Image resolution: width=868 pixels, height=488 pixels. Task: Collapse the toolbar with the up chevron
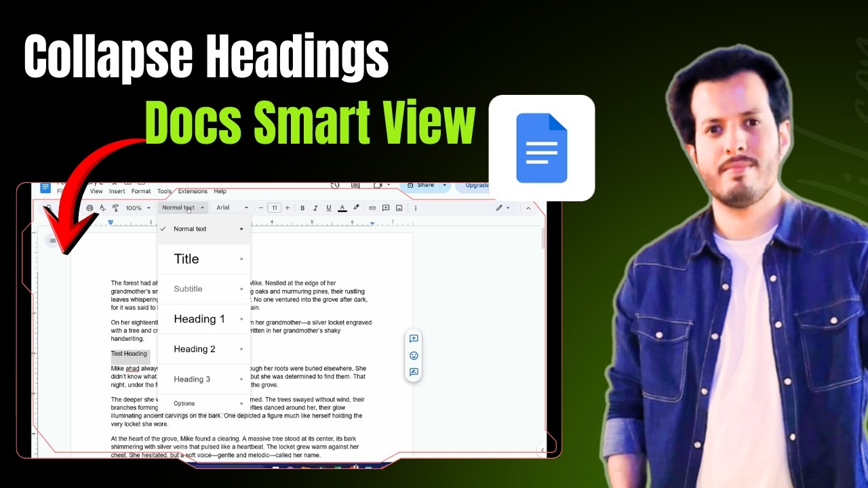(x=529, y=208)
